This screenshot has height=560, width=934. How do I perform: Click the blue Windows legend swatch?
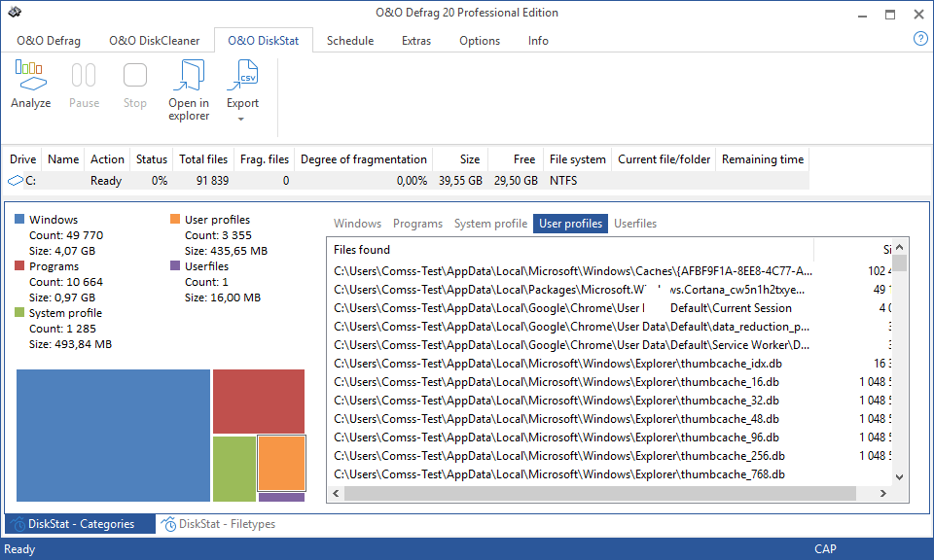[x=19, y=219]
